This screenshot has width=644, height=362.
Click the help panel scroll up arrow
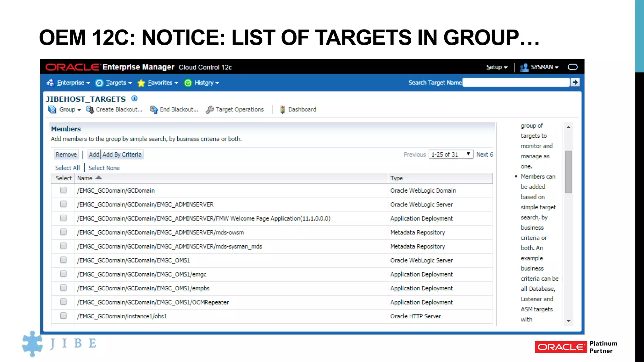point(568,127)
